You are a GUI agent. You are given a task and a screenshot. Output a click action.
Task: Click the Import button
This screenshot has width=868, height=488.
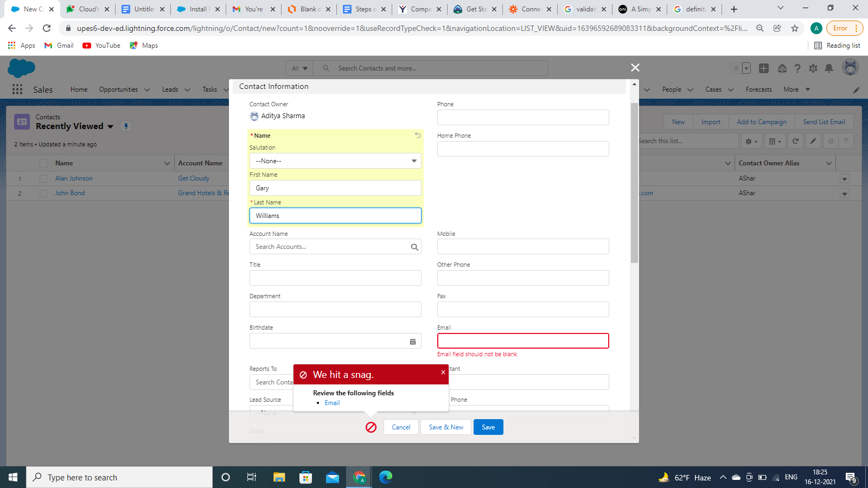click(711, 122)
